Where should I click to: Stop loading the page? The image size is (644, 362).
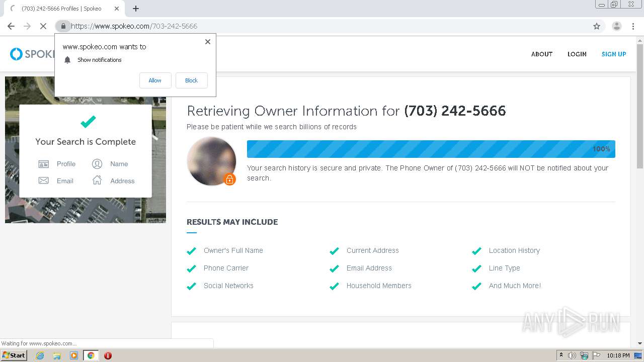43,26
